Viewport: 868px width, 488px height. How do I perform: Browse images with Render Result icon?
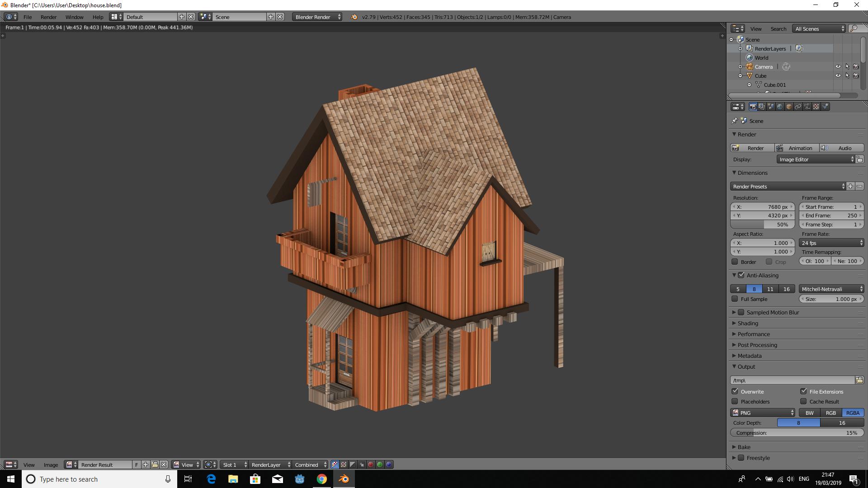[71, 465]
